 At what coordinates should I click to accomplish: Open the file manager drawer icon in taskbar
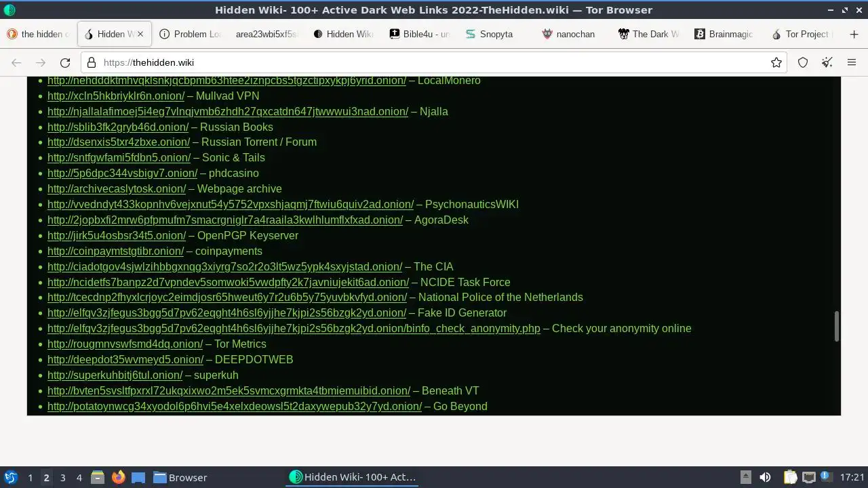pyautogui.click(x=97, y=477)
